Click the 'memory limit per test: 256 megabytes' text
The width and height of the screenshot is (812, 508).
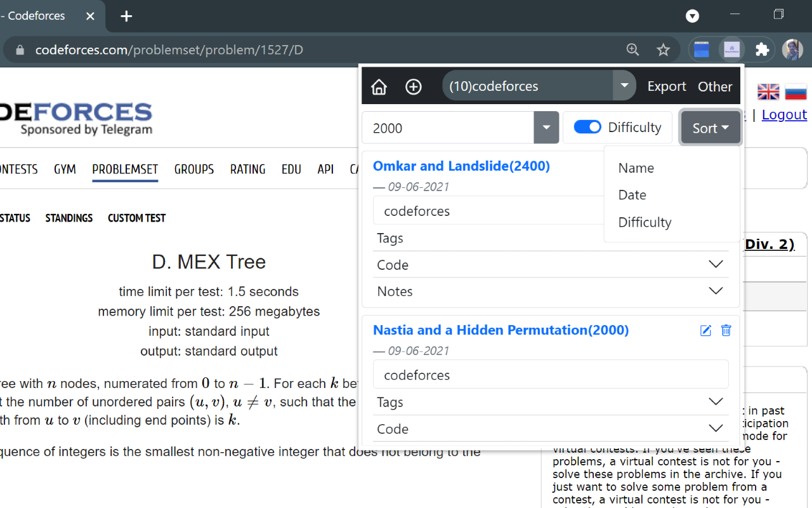pyautogui.click(x=209, y=312)
